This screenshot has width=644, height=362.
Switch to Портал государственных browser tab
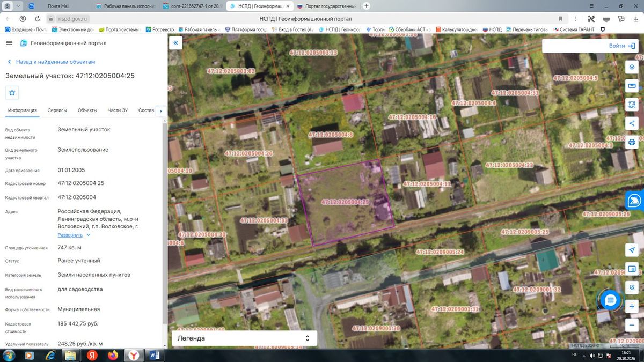[327, 6]
